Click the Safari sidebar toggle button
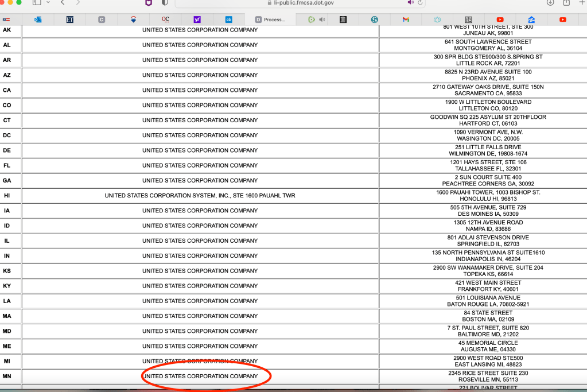587x392 pixels. tap(37, 3)
